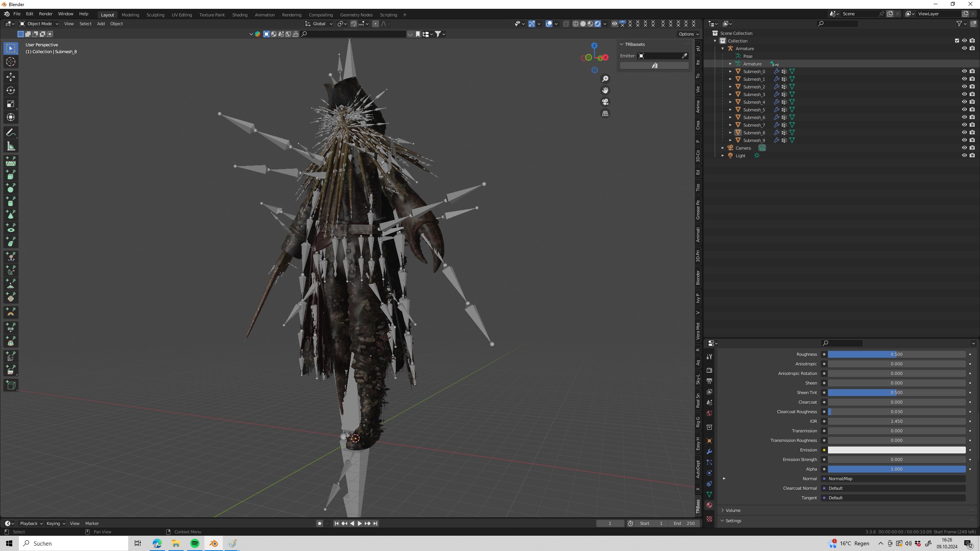
Task: Expand the Submesh_5 tree item
Action: click(x=730, y=110)
